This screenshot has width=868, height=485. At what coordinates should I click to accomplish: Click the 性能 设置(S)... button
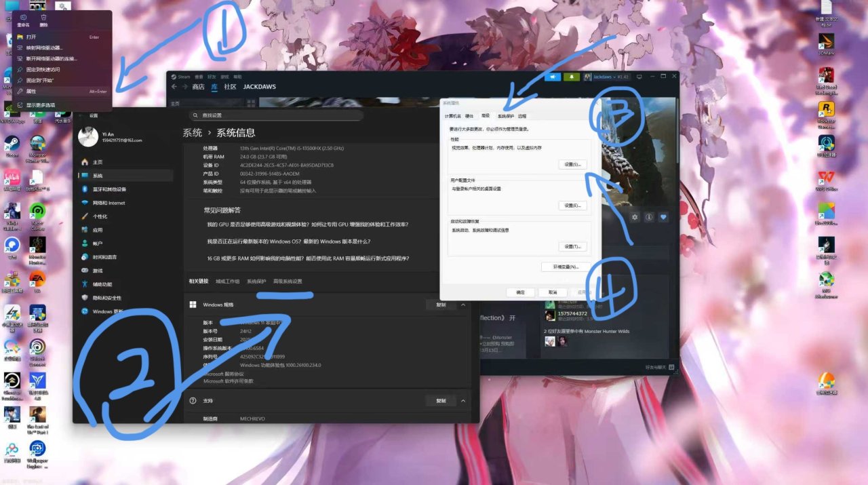[572, 164]
